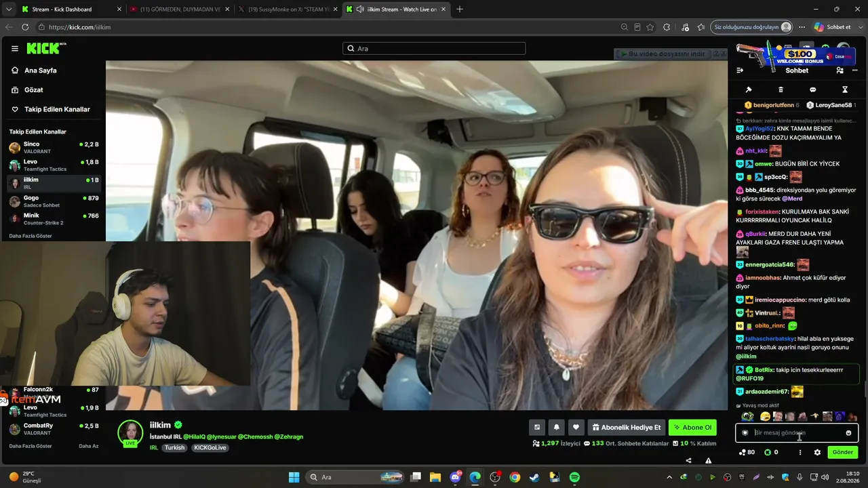Open Spotify from taskbar

tap(574, 477)
